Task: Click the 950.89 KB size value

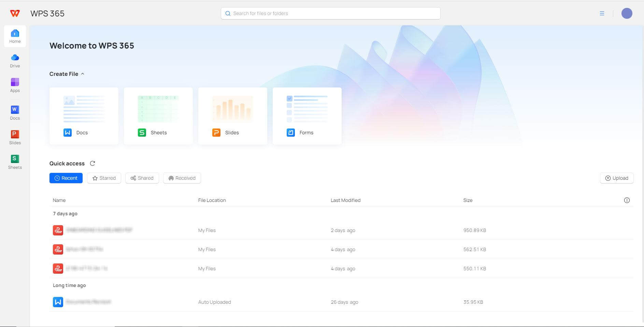Action: (x=475, y=230)
